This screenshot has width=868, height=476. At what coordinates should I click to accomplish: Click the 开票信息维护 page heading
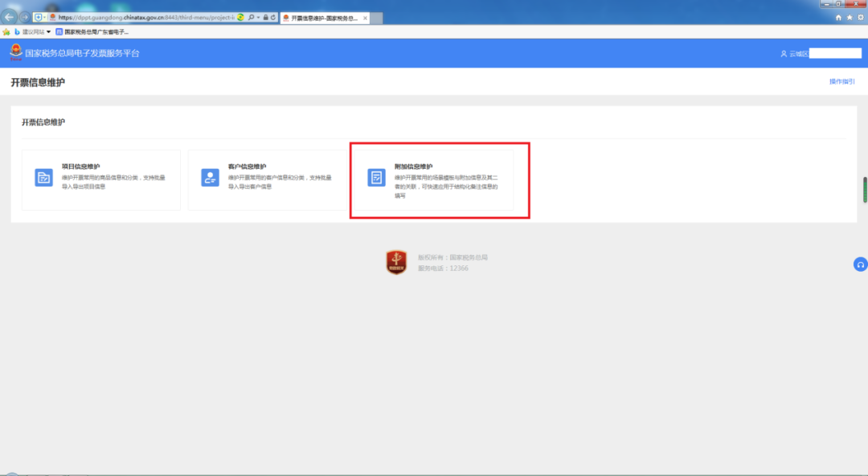click(38, 82)
